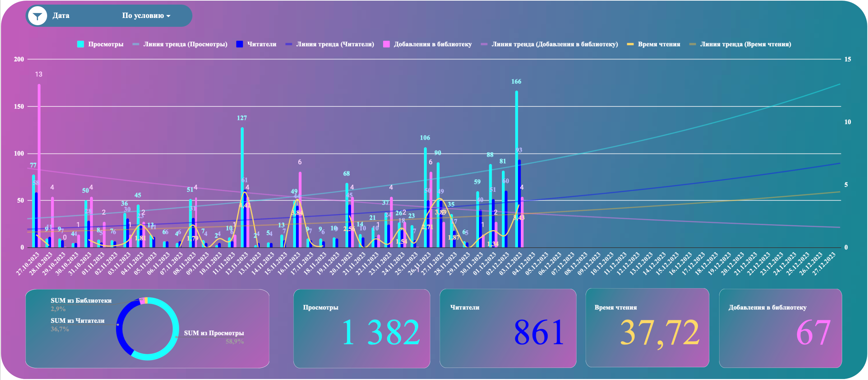
Task: Click the pink 'Добавления в библиотеку' legend swatch
Action: coord(386,44)
